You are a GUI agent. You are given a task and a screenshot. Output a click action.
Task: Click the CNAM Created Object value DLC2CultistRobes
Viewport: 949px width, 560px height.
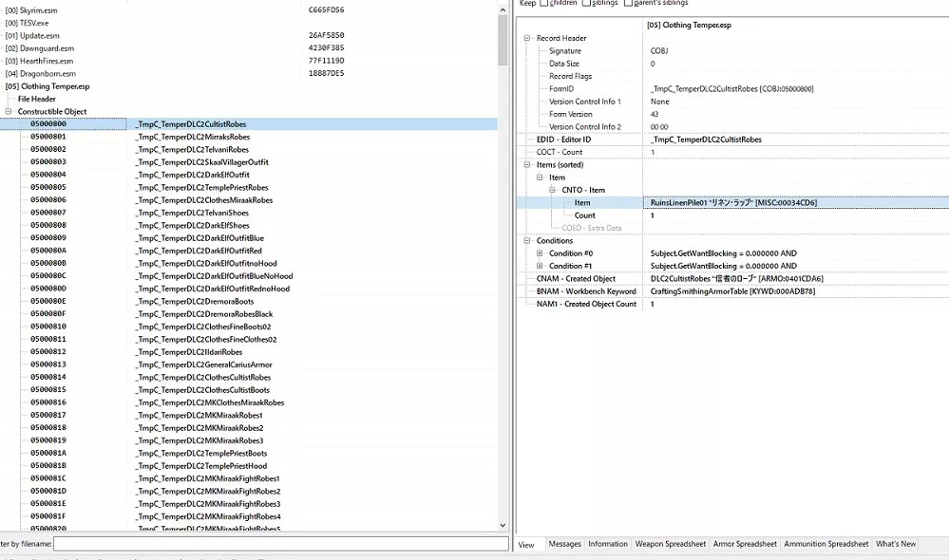click(x=737, y=279)
